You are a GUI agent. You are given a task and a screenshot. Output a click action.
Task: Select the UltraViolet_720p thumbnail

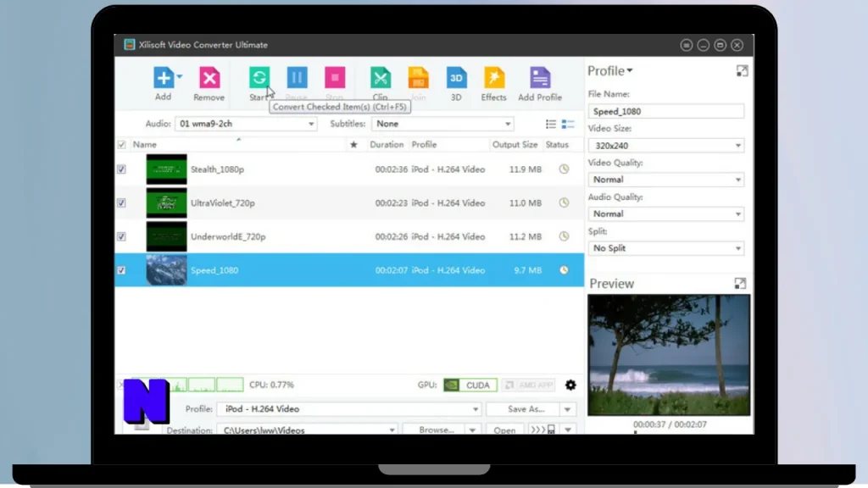tap(167, 203)
